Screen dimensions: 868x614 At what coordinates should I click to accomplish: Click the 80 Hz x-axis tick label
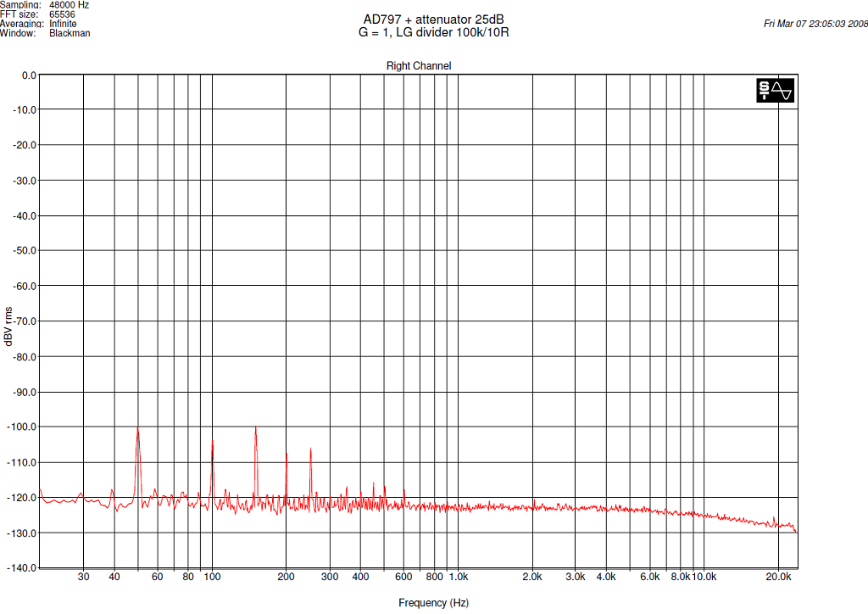coord(188,577)
